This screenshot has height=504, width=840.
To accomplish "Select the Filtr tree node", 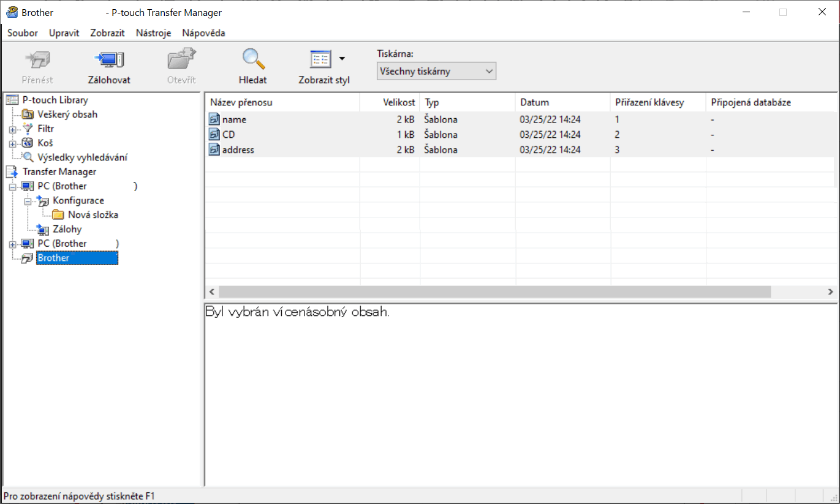I will [45, 129].
